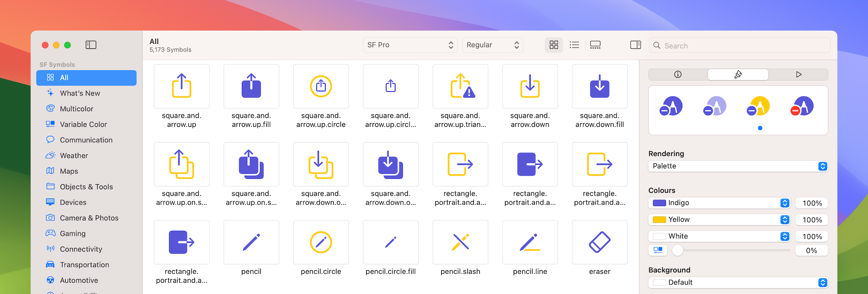Screen dimensions: 868x294
Task: Open Gaming category
Action: 86,233
